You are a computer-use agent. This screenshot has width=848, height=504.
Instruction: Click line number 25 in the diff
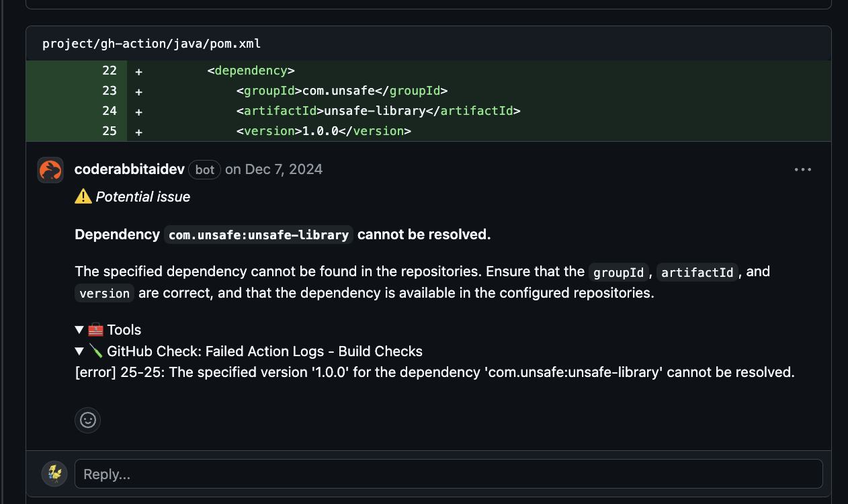[x=110, y=130]
